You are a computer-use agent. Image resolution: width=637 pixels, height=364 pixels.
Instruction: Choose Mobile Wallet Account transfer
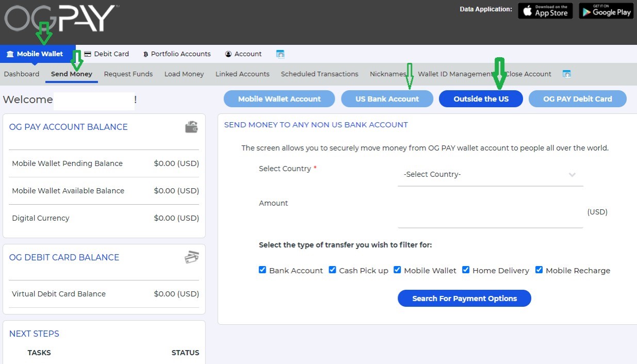[x=280, y=99]
